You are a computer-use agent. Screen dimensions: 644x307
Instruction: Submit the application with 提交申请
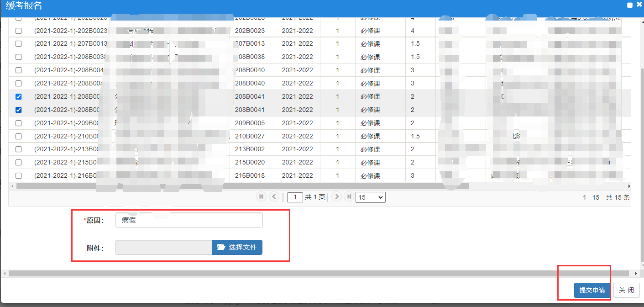tap(592, 290)
